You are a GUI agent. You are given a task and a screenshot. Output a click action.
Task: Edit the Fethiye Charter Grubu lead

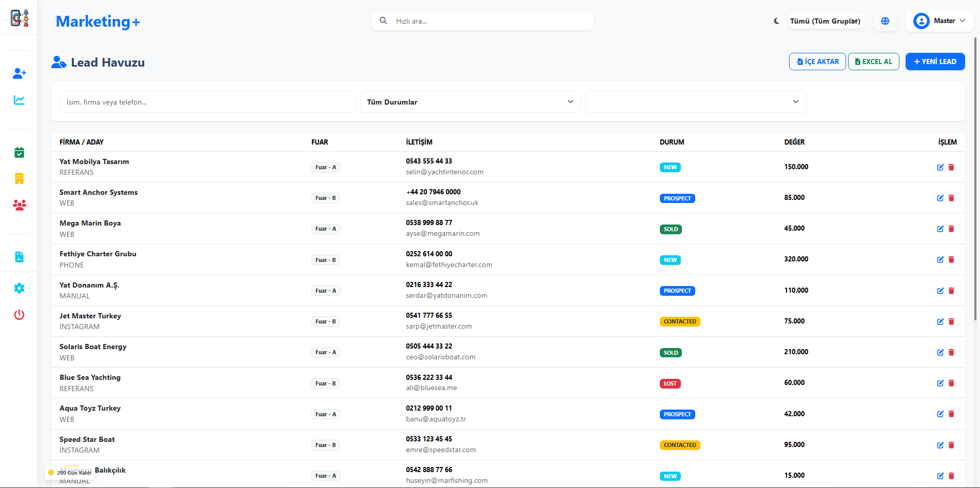coord(940,259)
